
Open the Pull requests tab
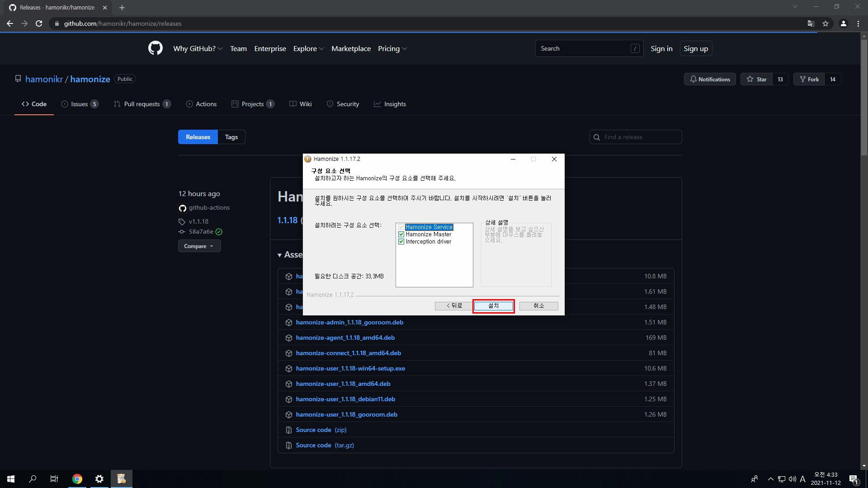tap(142, 104)
